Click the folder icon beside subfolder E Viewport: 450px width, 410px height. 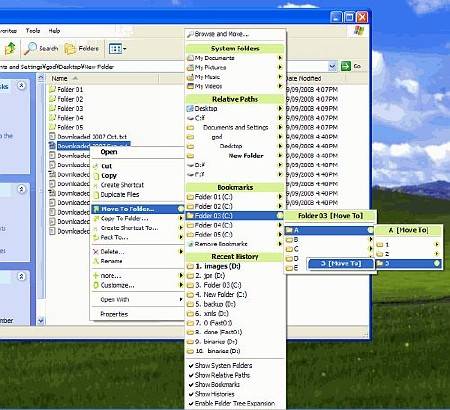pyautogui.click(x=289, y=268)
